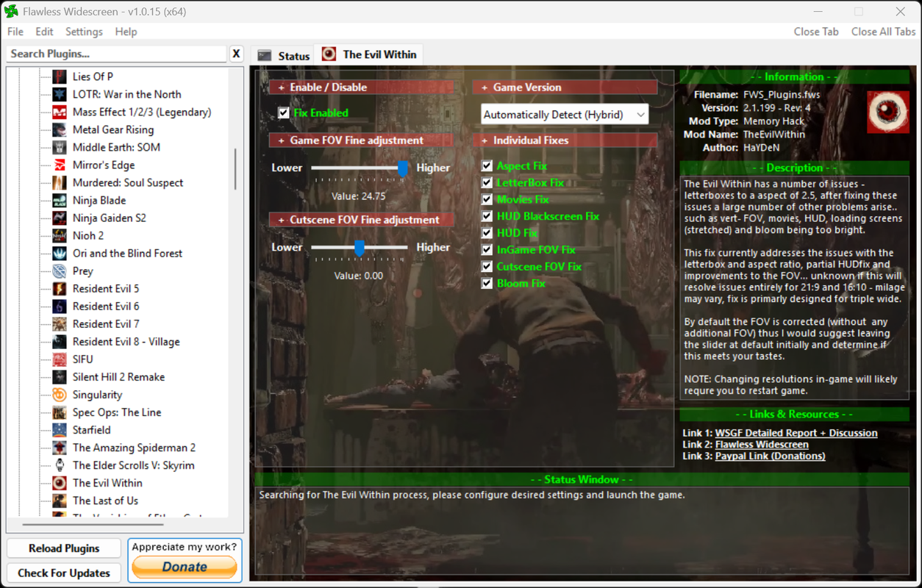Click the red eye mod logo thumbnail
The width and height of the screenshot is (922, 588).
point(887,112)
